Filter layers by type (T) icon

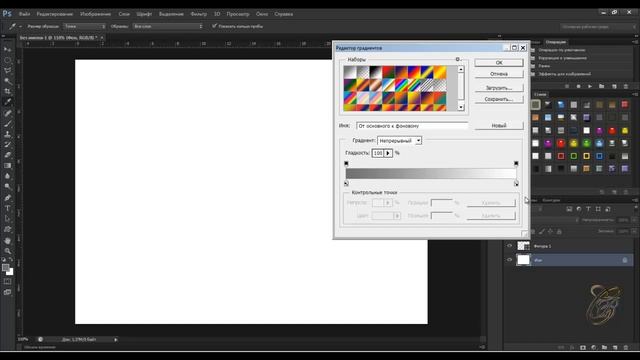click(x=588, y=209)
